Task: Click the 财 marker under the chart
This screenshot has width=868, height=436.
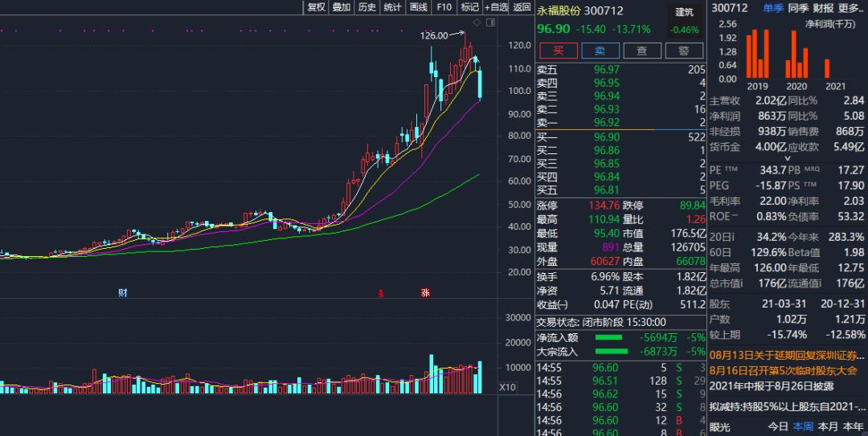Action: pyautogui.click(x=122, y=293)
